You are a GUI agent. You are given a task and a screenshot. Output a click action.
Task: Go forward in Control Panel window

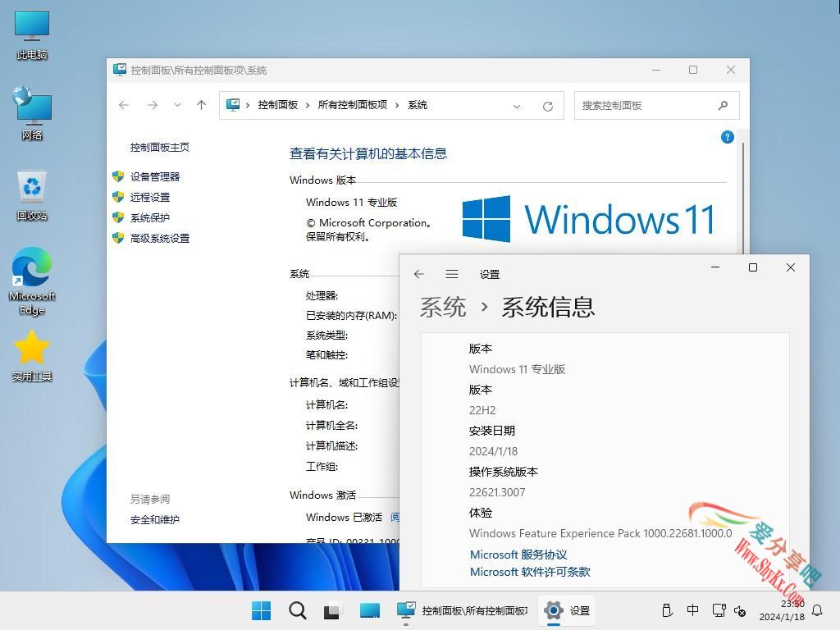(x=153, y=105)
